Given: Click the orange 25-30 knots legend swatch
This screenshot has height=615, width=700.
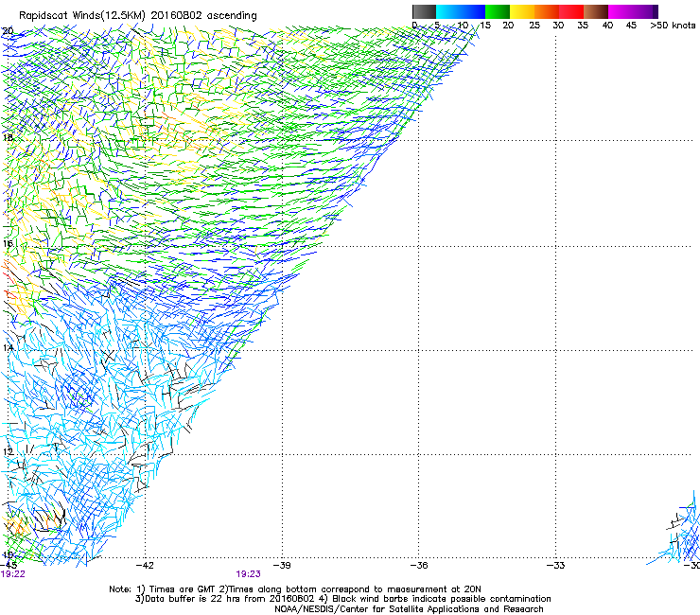Looking at the screenshot, I should tap(547, 11).
